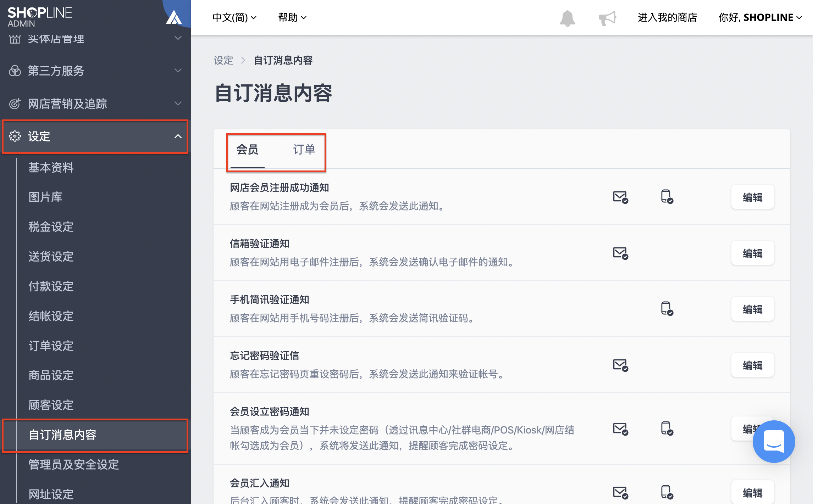Click the 忘记密码验证信 title text
This screenshot has height=504, width=813.
[x=265, y=355]
